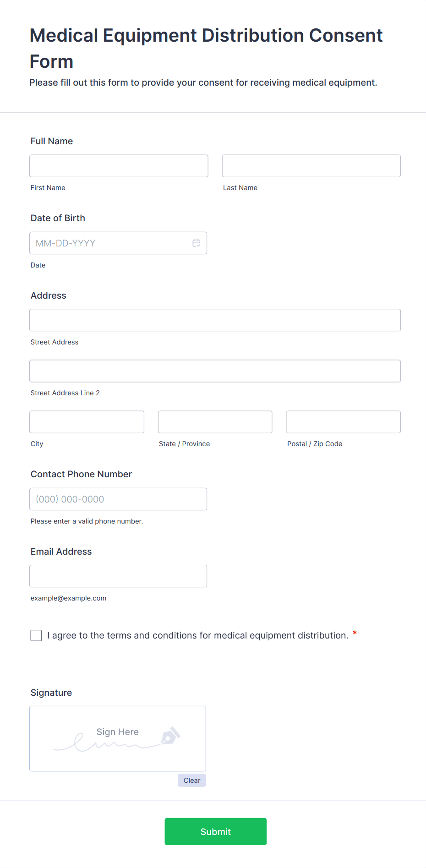The width and height of the screenshot is (426, 868).
Task: Focus the Contact Phone Number field
Action: 118,499
